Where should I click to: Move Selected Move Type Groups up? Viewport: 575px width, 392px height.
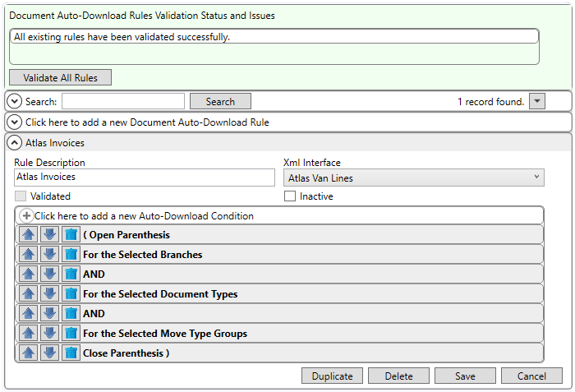pos(28,333)
